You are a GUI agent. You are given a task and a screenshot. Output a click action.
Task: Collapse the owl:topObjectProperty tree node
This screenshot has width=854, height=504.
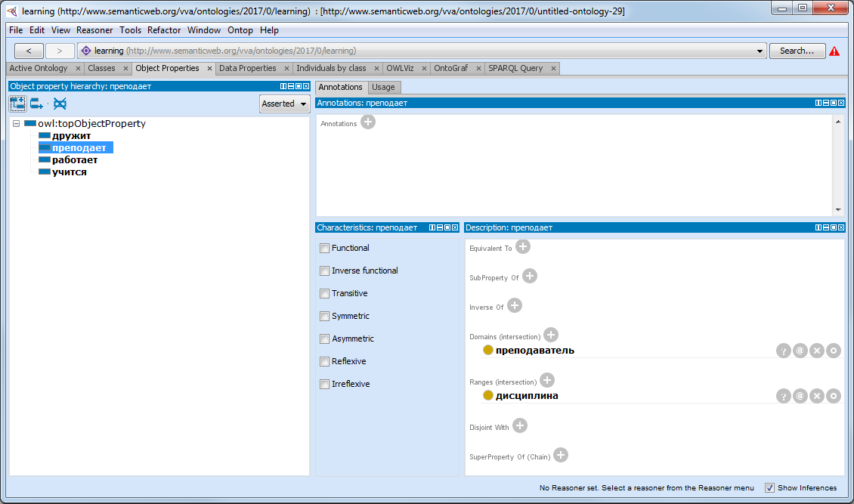pyautogui.click(x=17, y=124)
